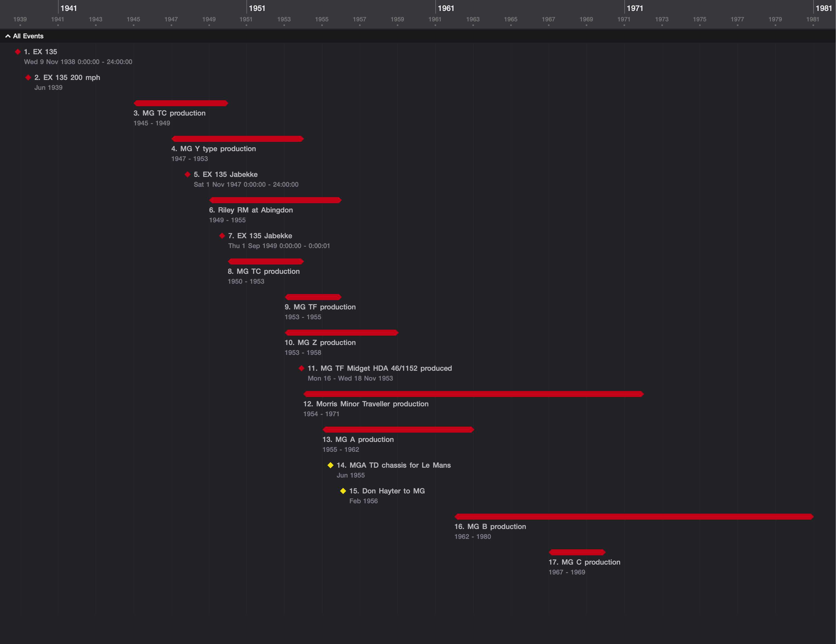Click the MG C production bar
The width and height of the screenshot is (836, 644).
577,552
